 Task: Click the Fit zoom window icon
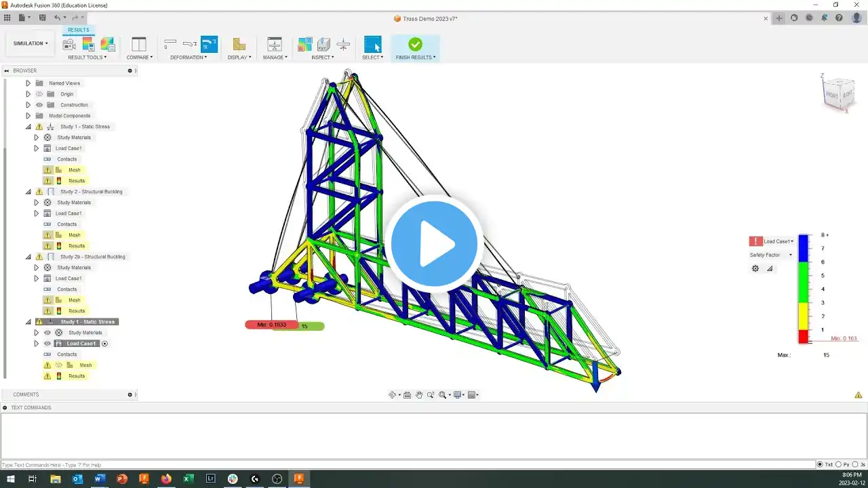point(442,395)
